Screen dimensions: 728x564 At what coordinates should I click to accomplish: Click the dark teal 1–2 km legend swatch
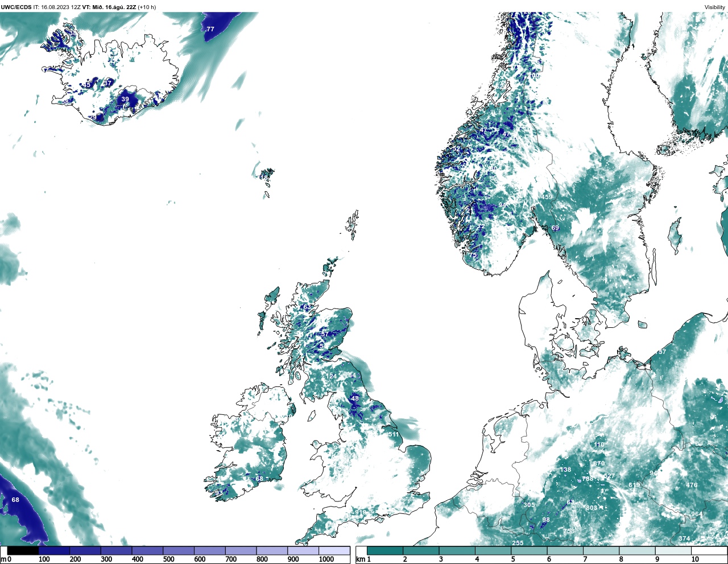coord(385,551)
